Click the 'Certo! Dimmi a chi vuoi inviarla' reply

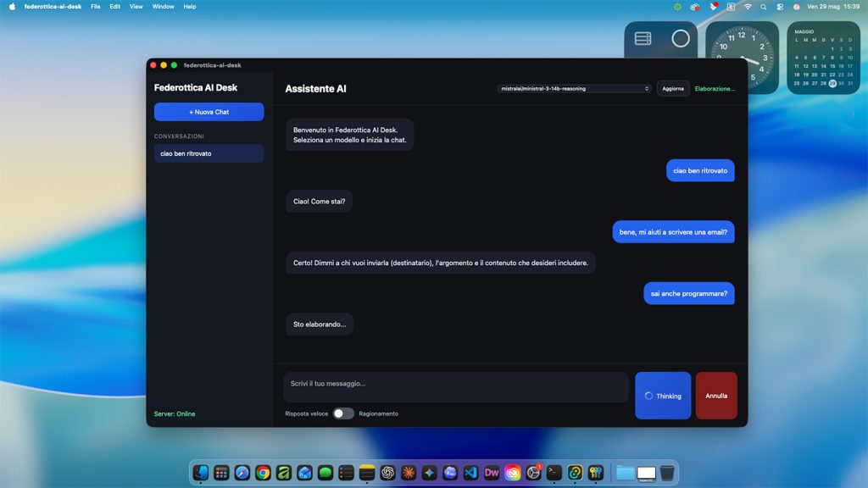(x=440, y=263)
